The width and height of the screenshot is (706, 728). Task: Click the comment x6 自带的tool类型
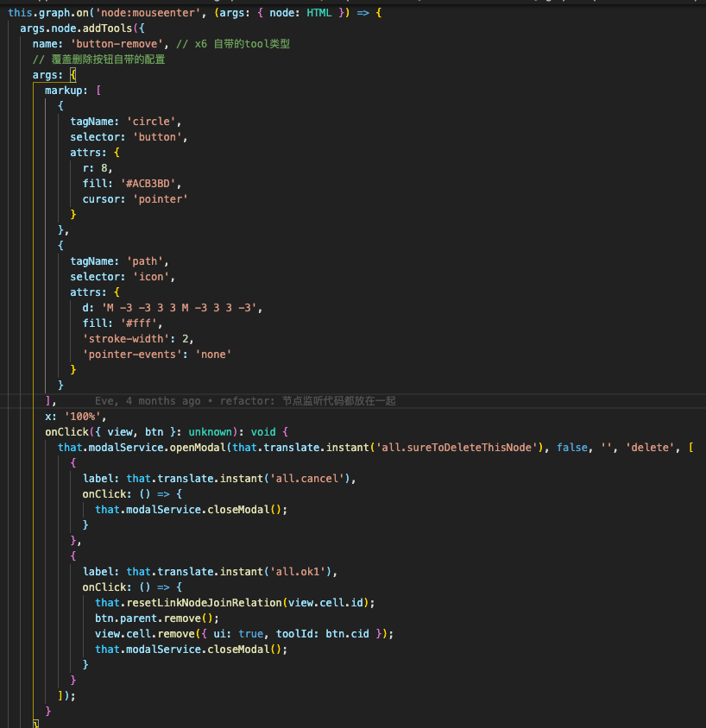pos(233,44)
